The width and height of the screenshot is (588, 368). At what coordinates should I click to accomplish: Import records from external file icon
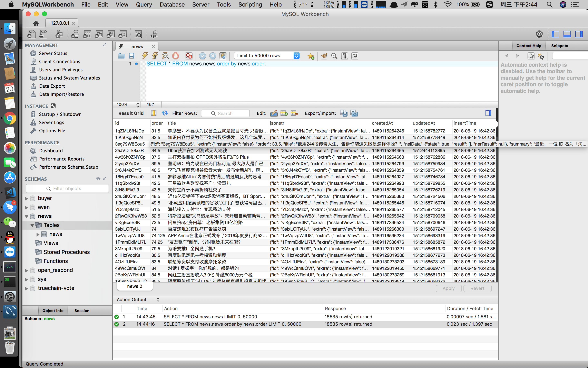click(354, 113)
